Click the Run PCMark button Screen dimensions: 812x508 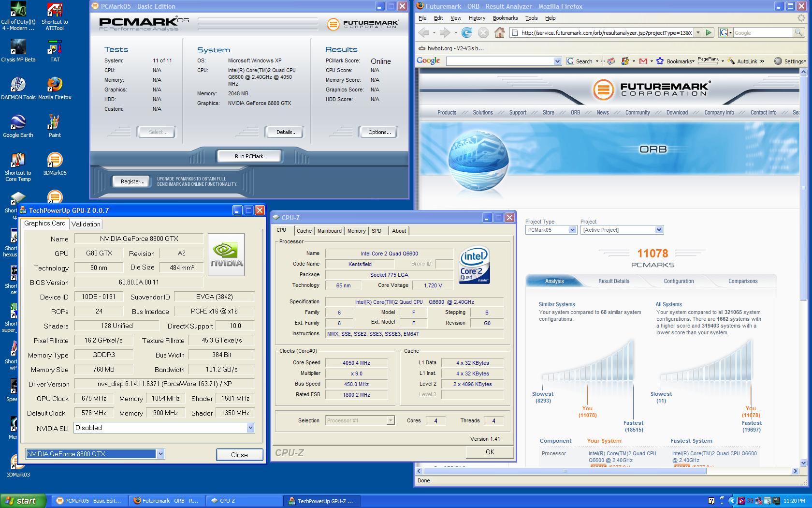click(249, 156)
